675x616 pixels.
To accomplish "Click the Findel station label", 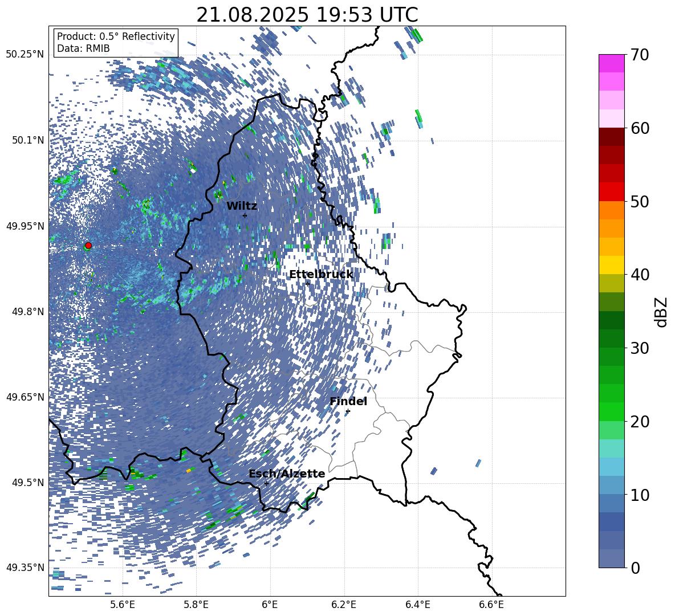I will [348, 401].
